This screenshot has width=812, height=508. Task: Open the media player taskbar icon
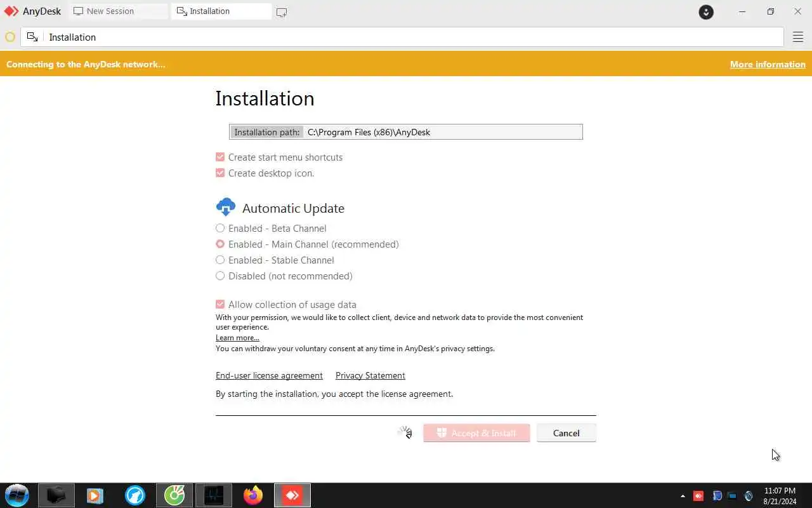[x=95, y=495]
